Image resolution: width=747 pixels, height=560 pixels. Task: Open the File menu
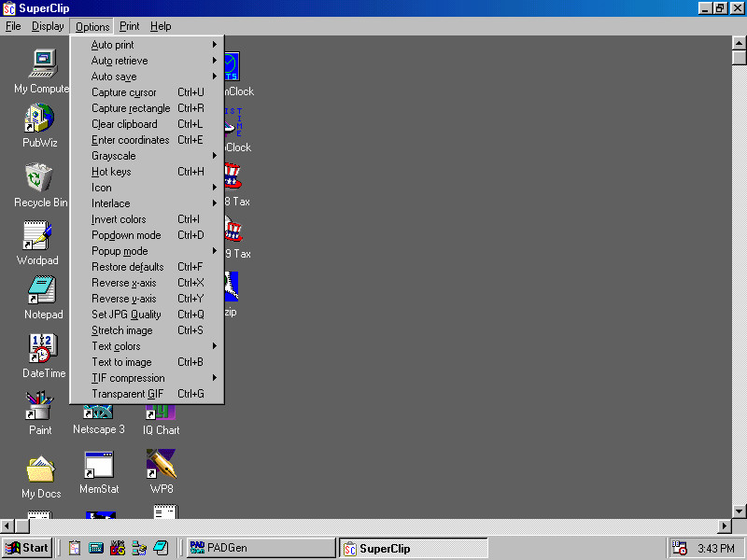point(13,26)
